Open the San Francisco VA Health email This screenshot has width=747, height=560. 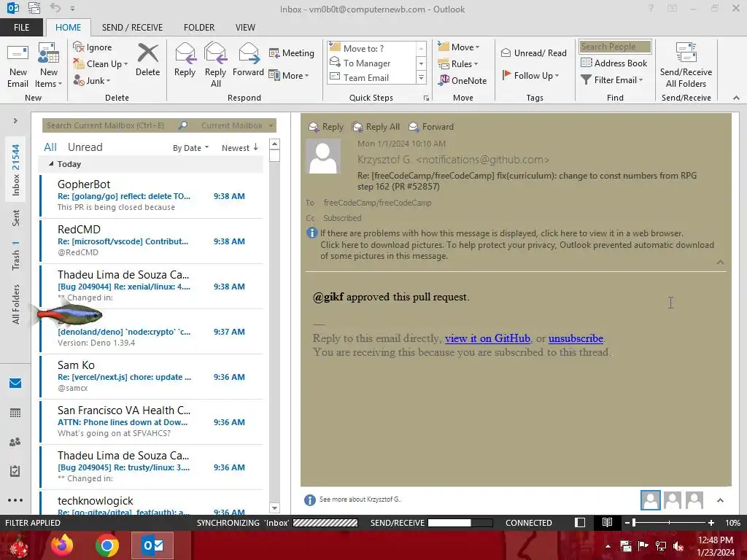pos(152,422)
